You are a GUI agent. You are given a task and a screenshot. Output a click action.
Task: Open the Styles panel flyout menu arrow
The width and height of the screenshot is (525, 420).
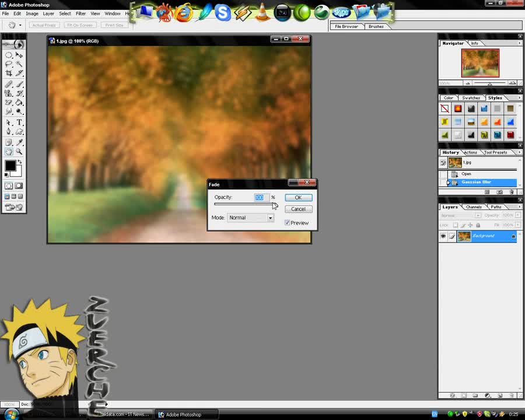(x=519, y=98)
